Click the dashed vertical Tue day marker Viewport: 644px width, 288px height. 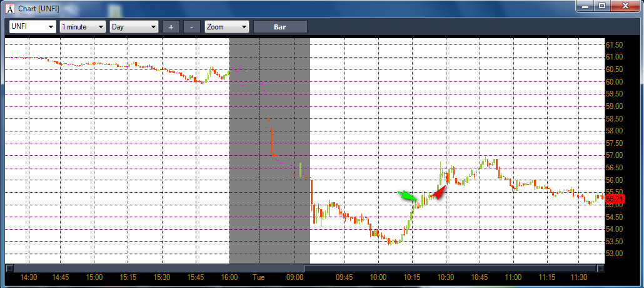(259, 151)
